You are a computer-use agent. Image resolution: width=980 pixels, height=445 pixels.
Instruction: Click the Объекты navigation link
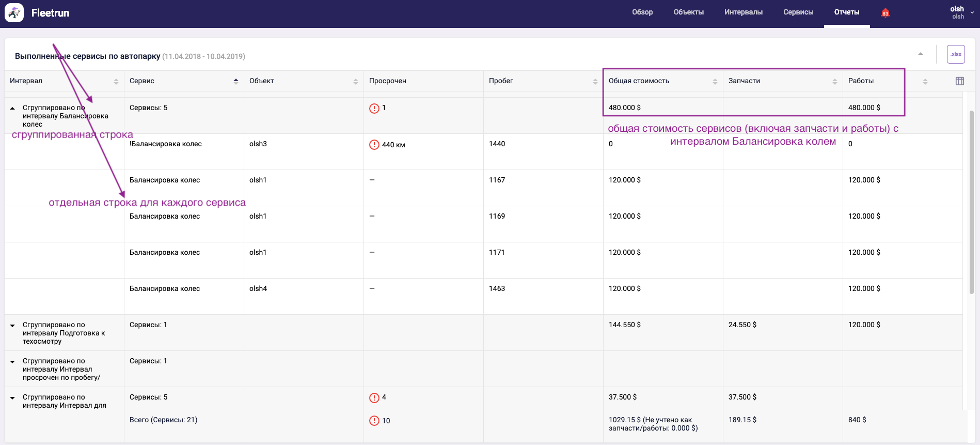tap(688, 12)
